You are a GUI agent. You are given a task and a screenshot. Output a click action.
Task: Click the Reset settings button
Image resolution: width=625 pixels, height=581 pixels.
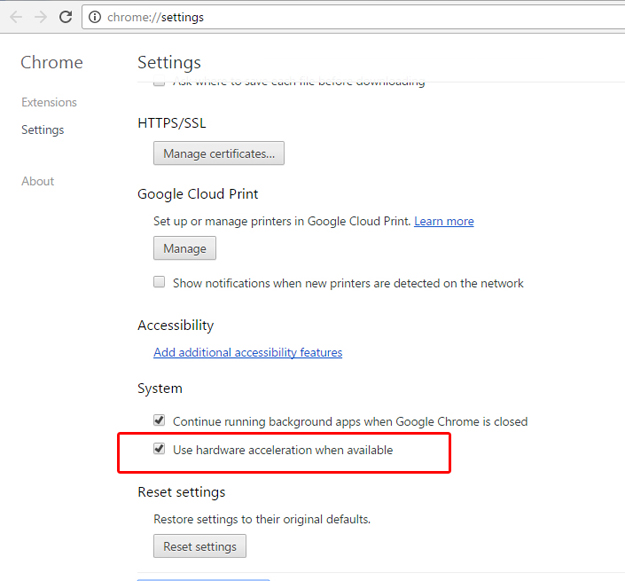pos(200,546)
